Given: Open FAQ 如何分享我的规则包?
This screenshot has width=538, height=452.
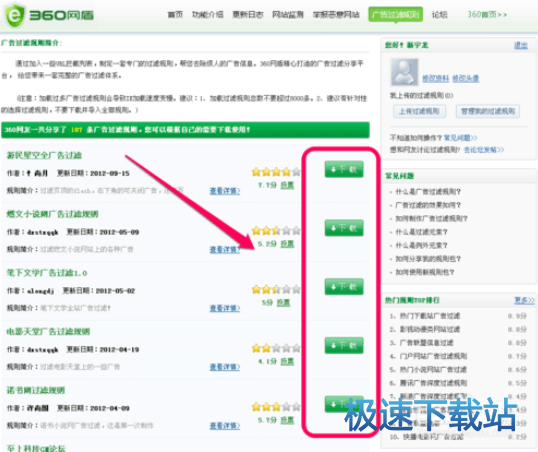Looking at the screenshot, I should tap(428, 259).
